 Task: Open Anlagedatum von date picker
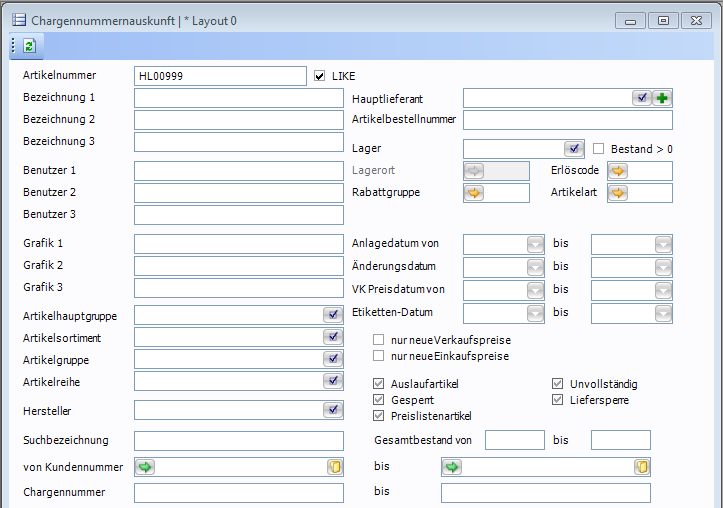[x=534, y=244]
